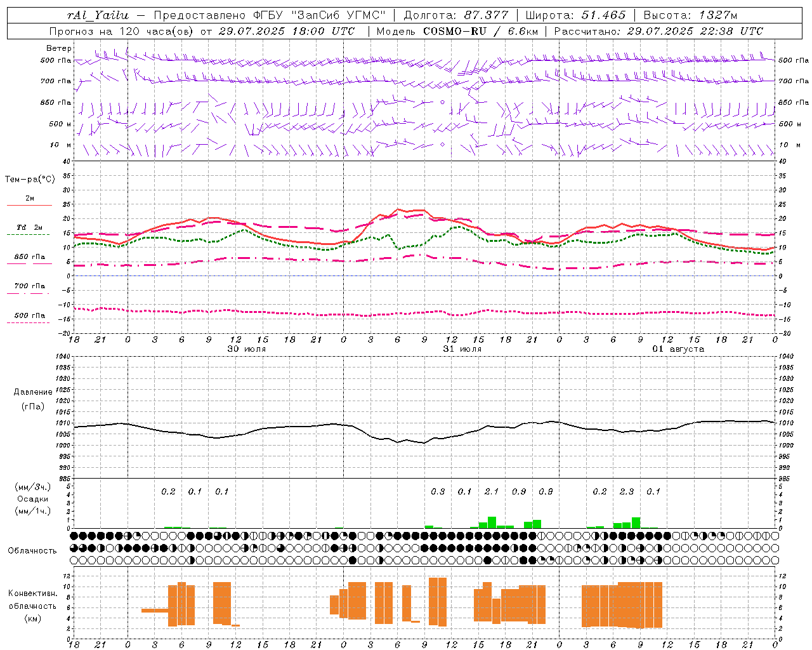Screen dimensions: 812x650
Task: Select the 'Долгота: 87.377' header value
Action: click(456, 15)
